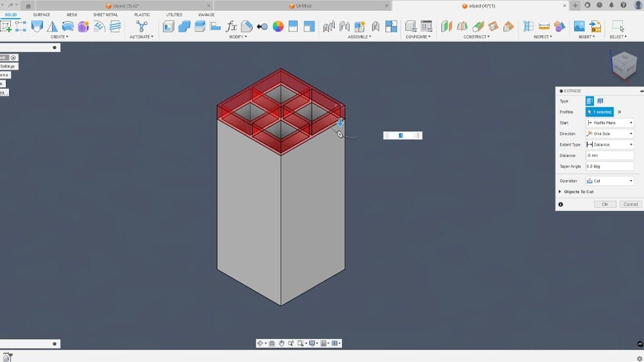
Task: Click Cancel in Extrude dialog
Action: 631,204
